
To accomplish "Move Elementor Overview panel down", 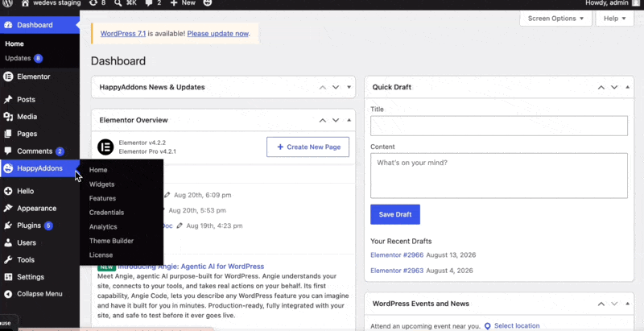I will click(336, 120).
